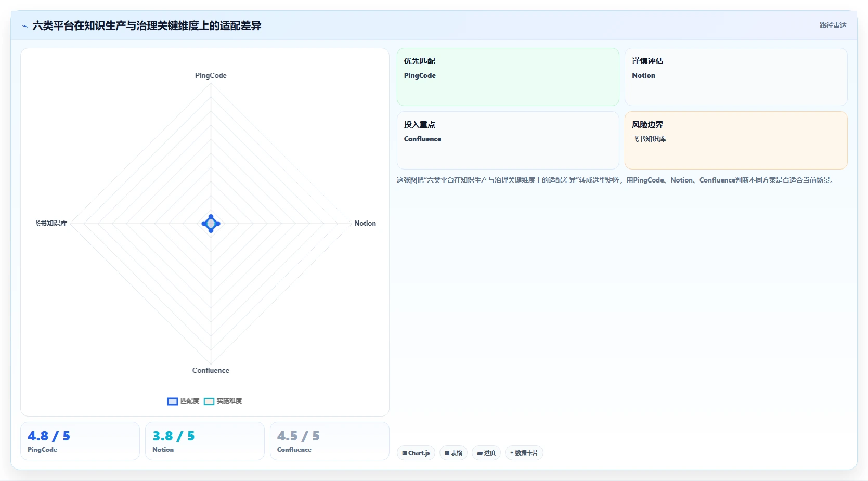868x481 pixels.
Task: Click the Chart.js tag chip
Action: click(x=416, y=453)
